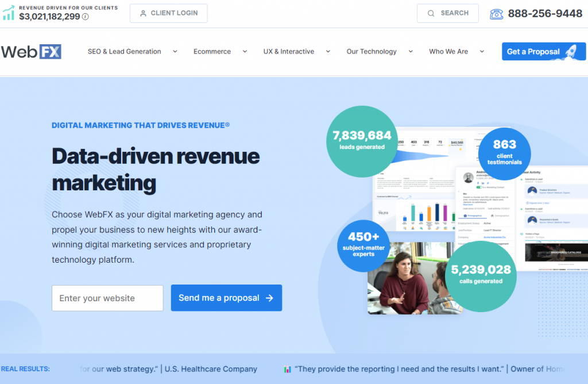
Task: Click the client login user icon
Action: pos(143,13)
